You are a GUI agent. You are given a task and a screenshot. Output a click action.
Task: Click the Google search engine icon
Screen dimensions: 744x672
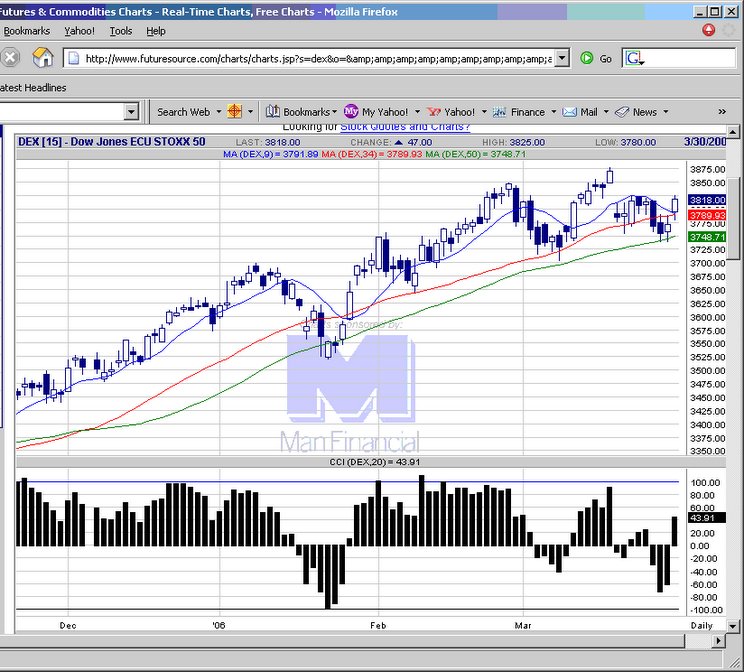634,58
